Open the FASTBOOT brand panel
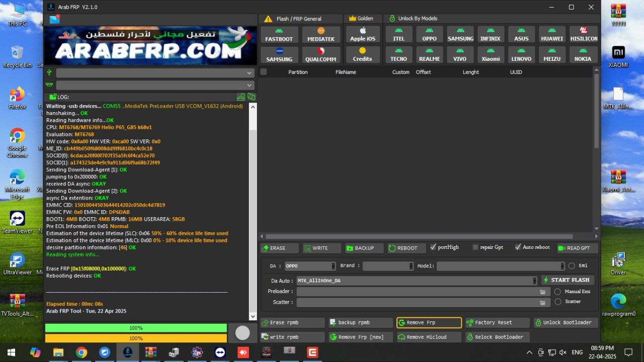 pyautogui.click(x=279, y=35)
